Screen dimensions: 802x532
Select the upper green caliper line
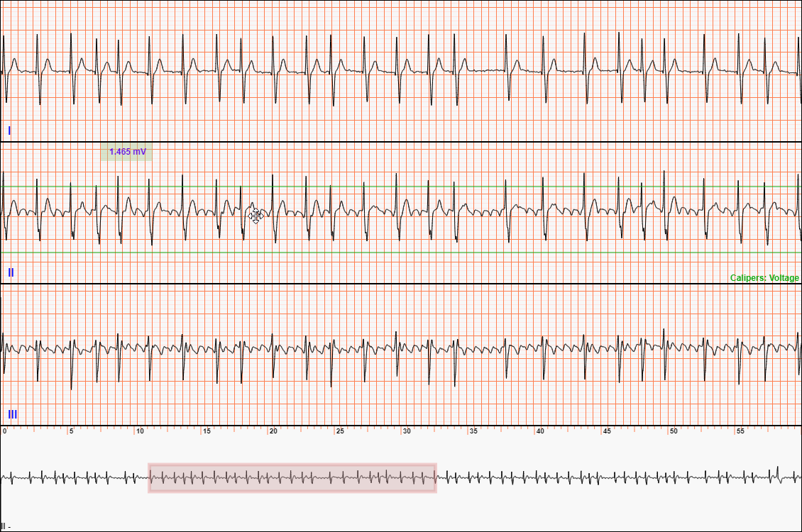pos(426,187)
